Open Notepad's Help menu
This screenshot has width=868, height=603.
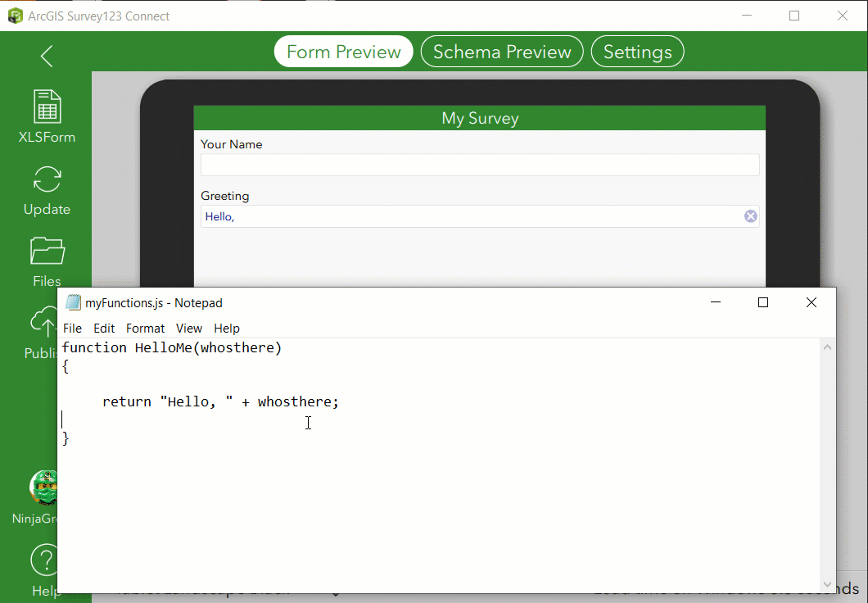pos(227,328)
